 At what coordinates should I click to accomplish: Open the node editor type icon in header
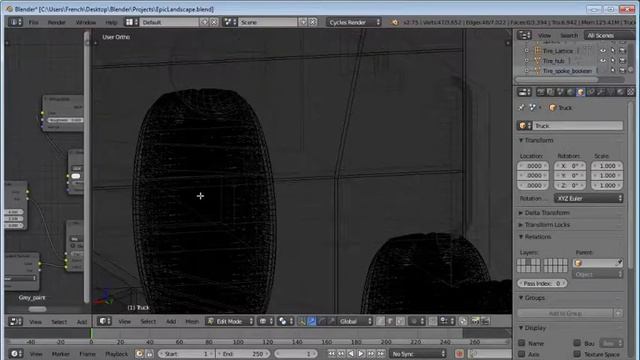pyautogui.click(x=15, y=322)
